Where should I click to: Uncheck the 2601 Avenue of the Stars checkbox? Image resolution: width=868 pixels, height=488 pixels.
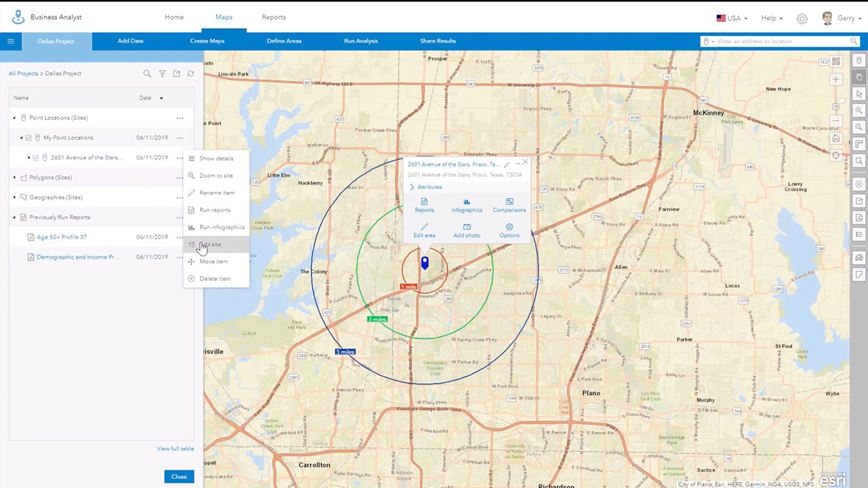coord(36,158)
